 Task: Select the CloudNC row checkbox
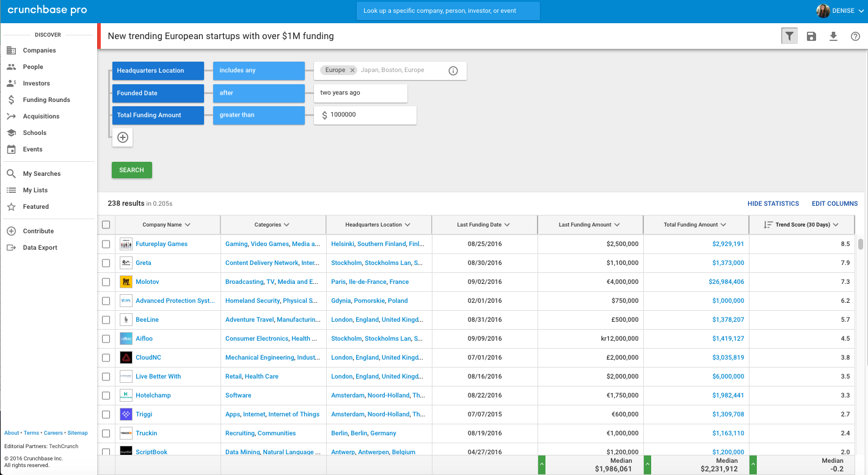106,358
